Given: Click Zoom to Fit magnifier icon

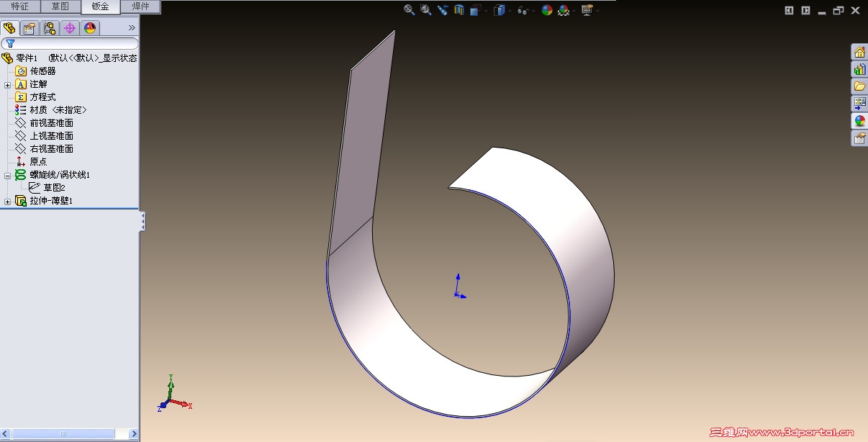Looking at the screenshot, I should coord(410,10).
